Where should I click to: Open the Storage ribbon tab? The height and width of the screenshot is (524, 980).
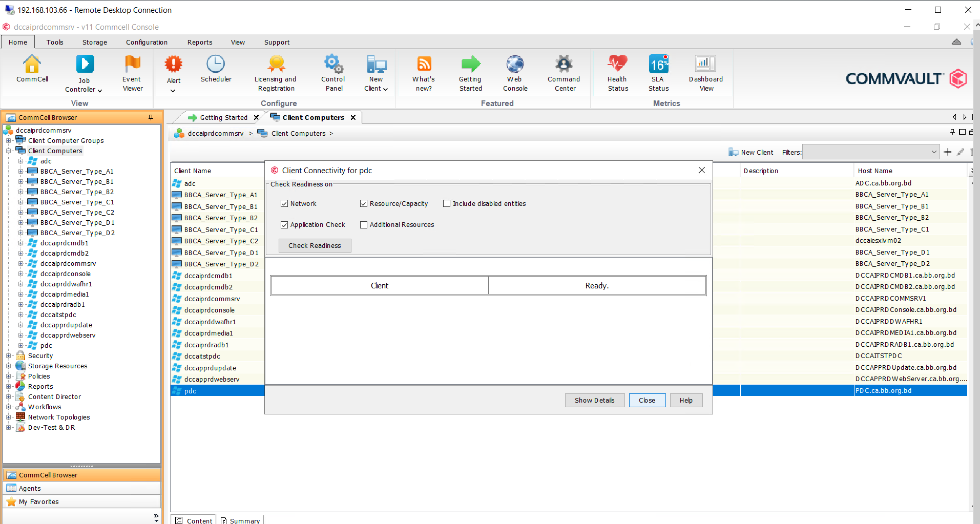95,42
